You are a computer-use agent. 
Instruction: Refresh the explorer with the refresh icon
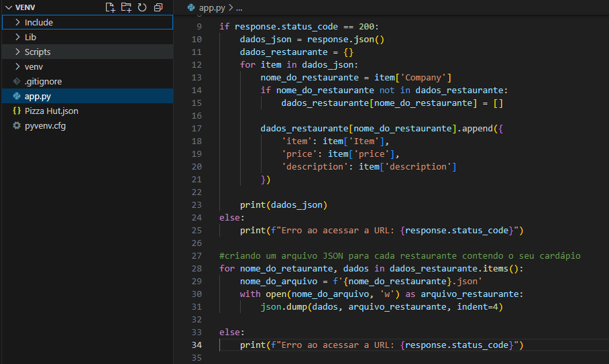[x=142, y=7]
